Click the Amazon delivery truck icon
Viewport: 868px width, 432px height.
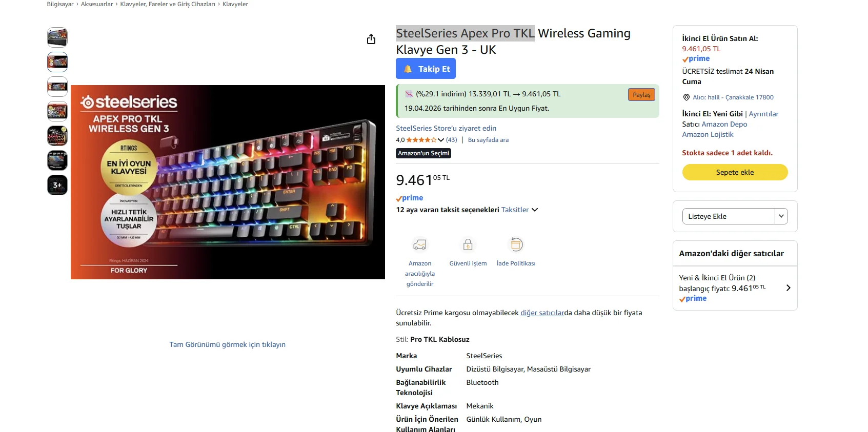420,245
